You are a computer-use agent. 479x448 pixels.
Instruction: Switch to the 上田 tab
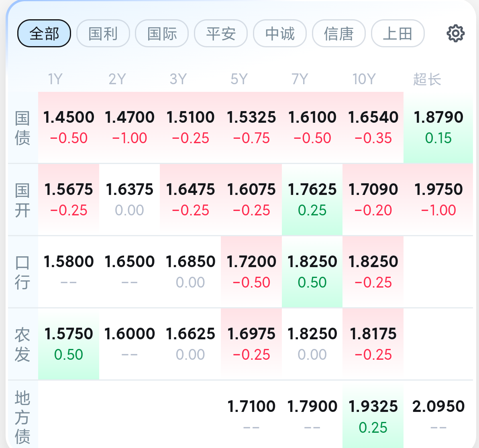[x=398, y=33]
